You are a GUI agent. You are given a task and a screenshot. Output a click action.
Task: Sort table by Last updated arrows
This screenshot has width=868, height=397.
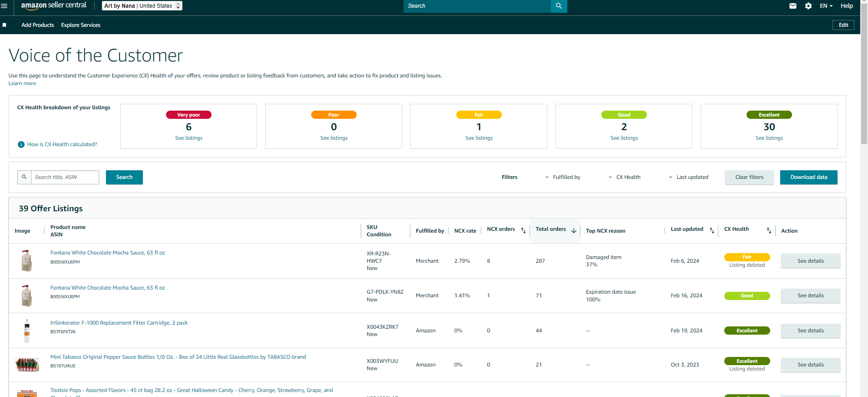click(712, 230)
